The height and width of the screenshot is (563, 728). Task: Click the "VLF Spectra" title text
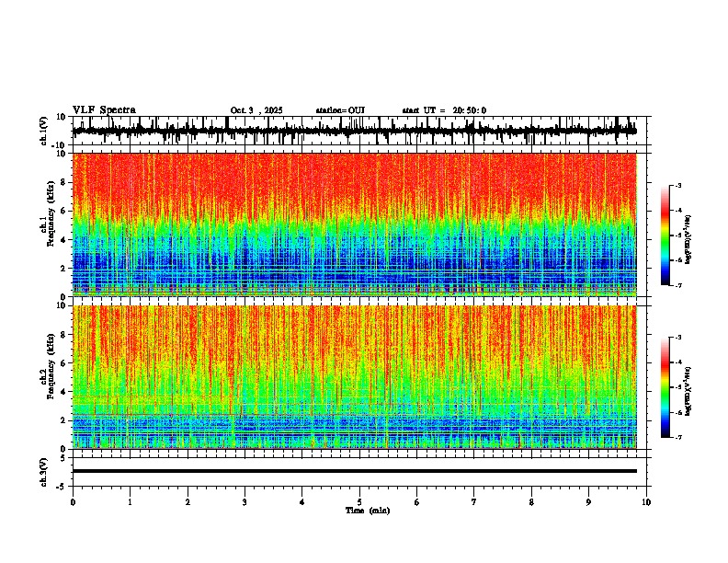104,109
